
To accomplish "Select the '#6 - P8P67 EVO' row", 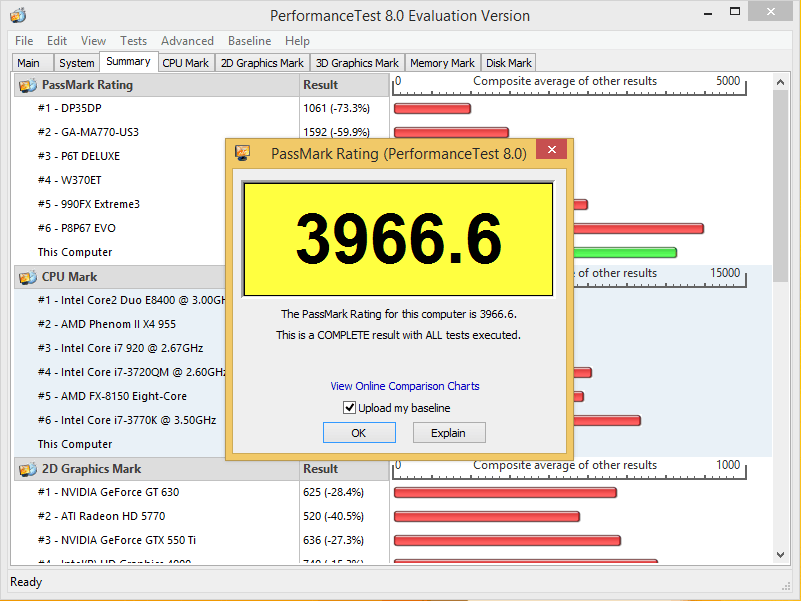I will pos(77,228).
